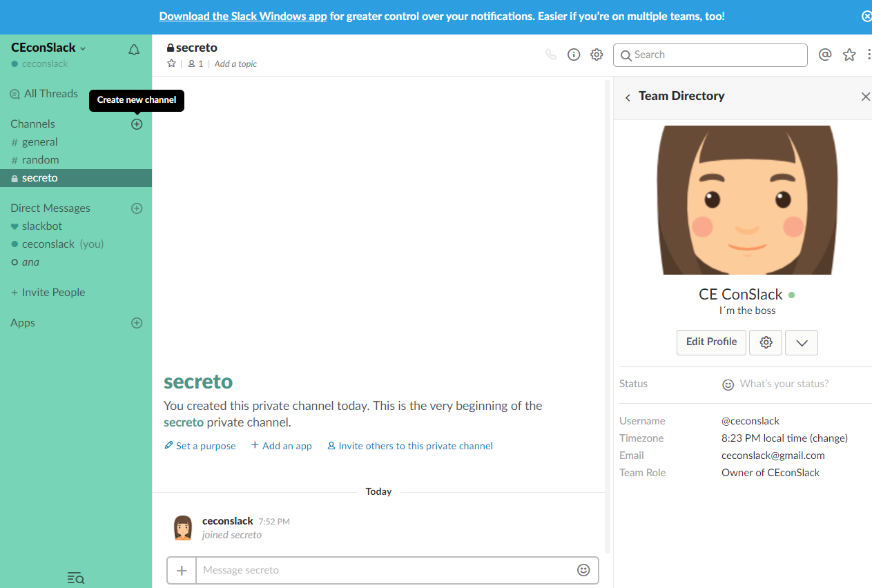Viewport: 872px width, 588px height.
Task: Click Set a purpose link
Action: pos(200,446)
